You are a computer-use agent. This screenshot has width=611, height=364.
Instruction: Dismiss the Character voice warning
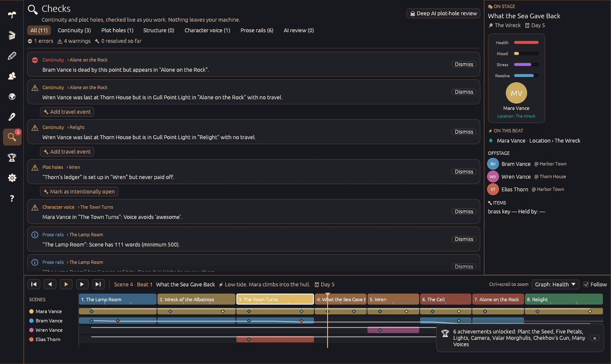point(464,212)
